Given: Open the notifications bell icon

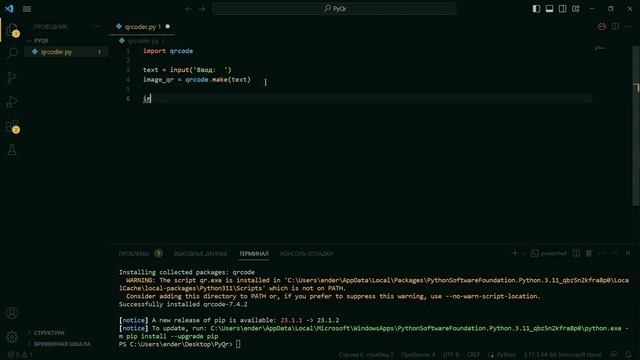Looking at the screenshot, I should pos(629,355).
